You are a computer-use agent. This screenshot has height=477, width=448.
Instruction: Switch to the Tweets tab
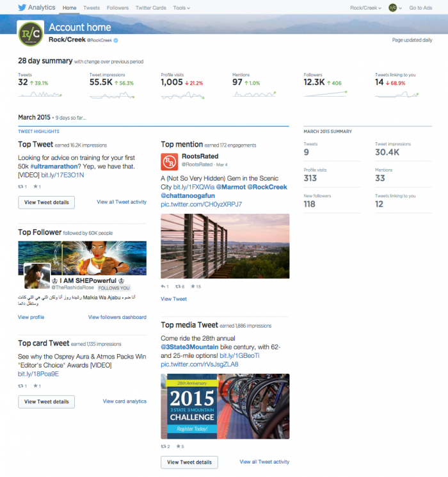[x=92, y=8]
